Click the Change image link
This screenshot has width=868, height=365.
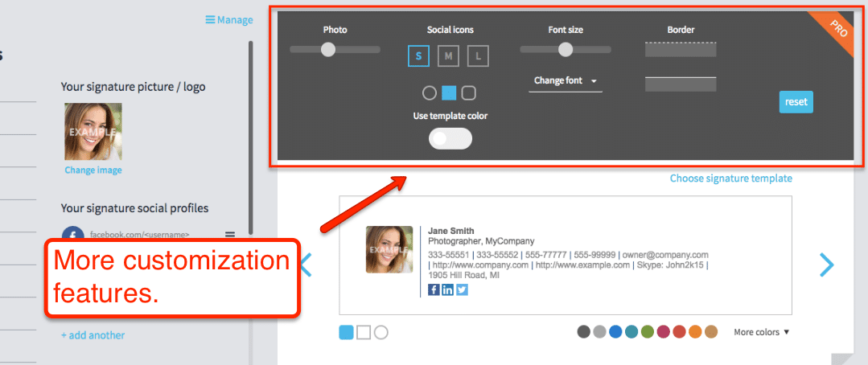[93, 170]
